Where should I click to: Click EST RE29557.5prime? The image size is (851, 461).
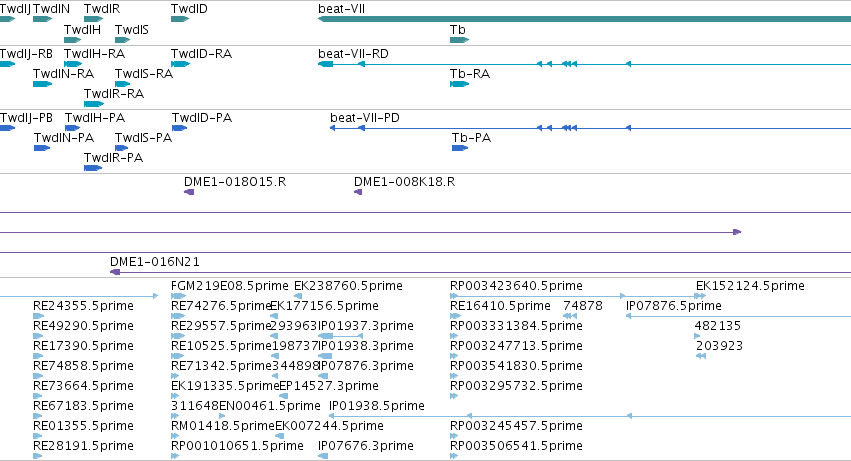pos(221,326)
